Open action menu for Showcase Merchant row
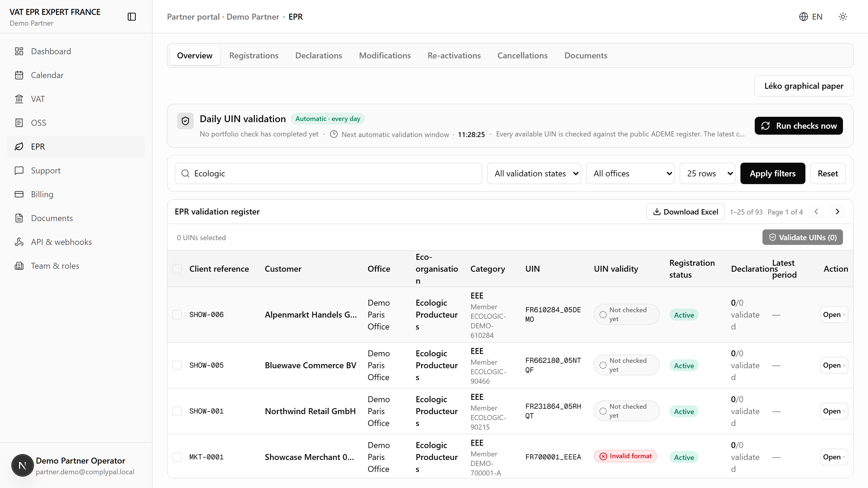The image size is (868, 488). click(x=834, y=457)
